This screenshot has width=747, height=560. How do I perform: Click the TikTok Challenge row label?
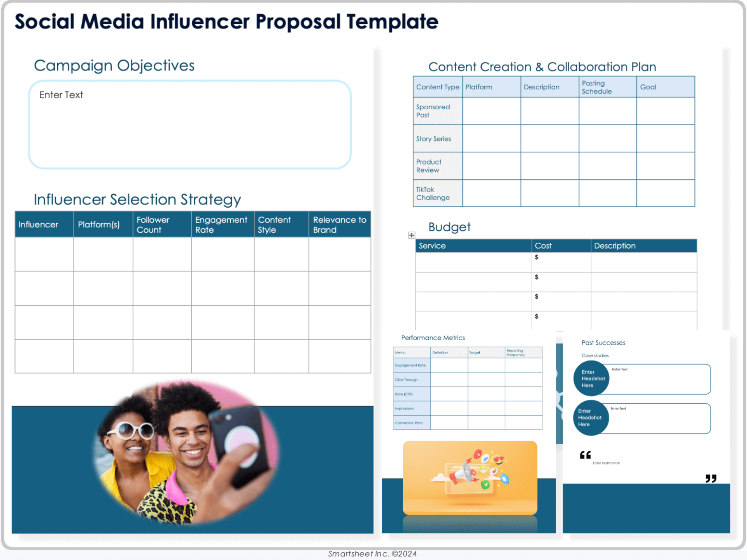pyautogui.click(x=438, y=193)
